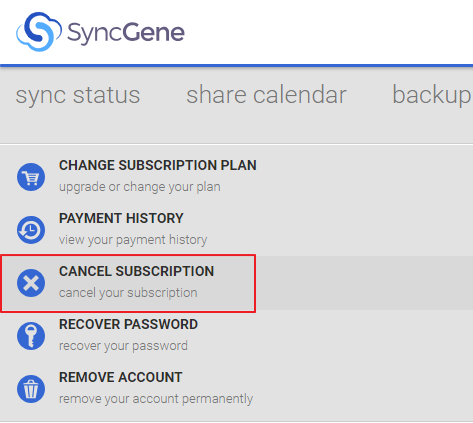Screen dimensions: 473x423
Task: Click the SyncGene cloud logo icon
Action: 39,32
